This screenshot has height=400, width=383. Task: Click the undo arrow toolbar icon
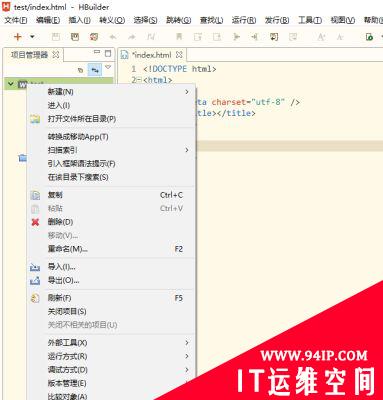click(x=113, y=37)
